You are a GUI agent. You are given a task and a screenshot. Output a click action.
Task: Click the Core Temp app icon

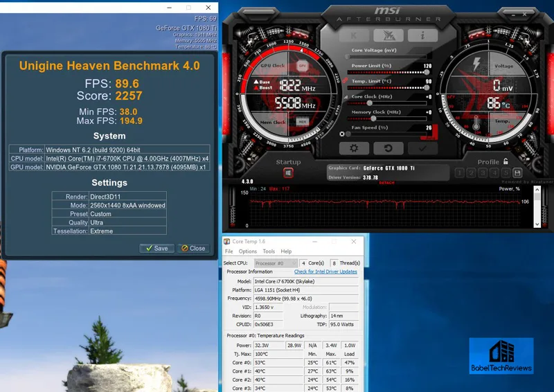(x=227, y=242)
